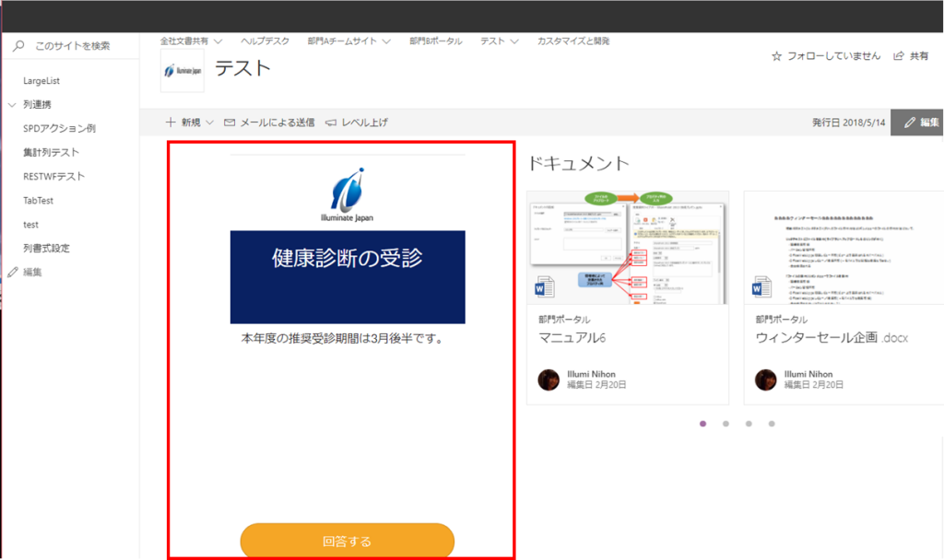Click the マニュアル6 document title
Image resolution: width=944 pixels, height=560 pixels.
click(x=572, y=338)
